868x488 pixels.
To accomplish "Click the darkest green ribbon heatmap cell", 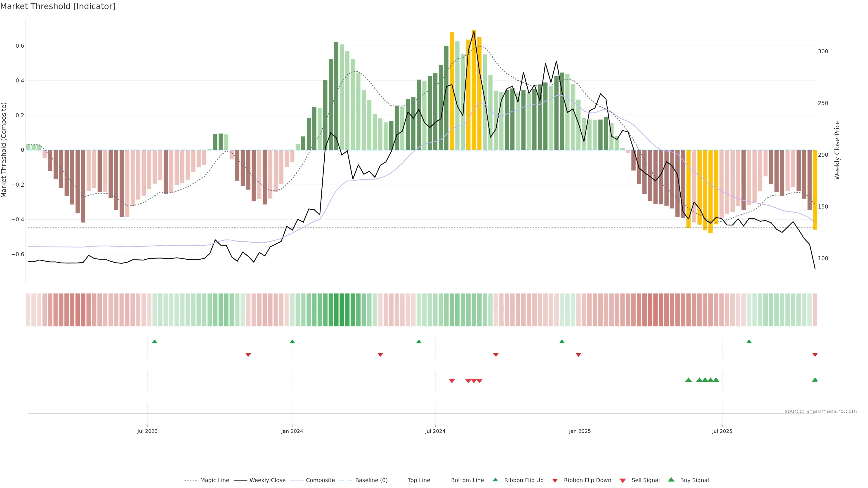I will click(342, 310).
